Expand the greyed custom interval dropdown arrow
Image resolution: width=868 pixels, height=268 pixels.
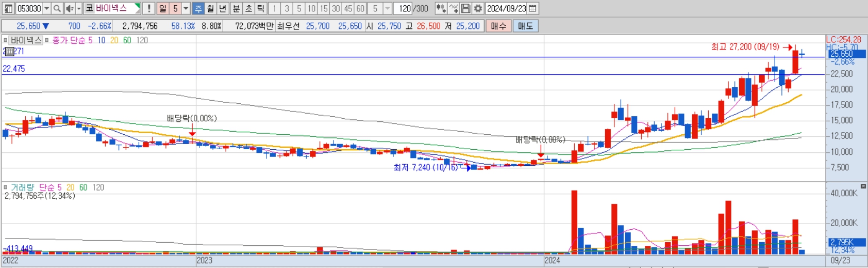[x=387, y=8]
